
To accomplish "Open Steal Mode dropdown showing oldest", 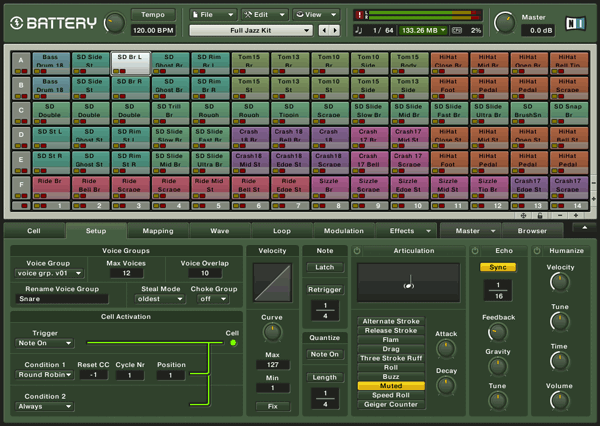I will [159, 299].
